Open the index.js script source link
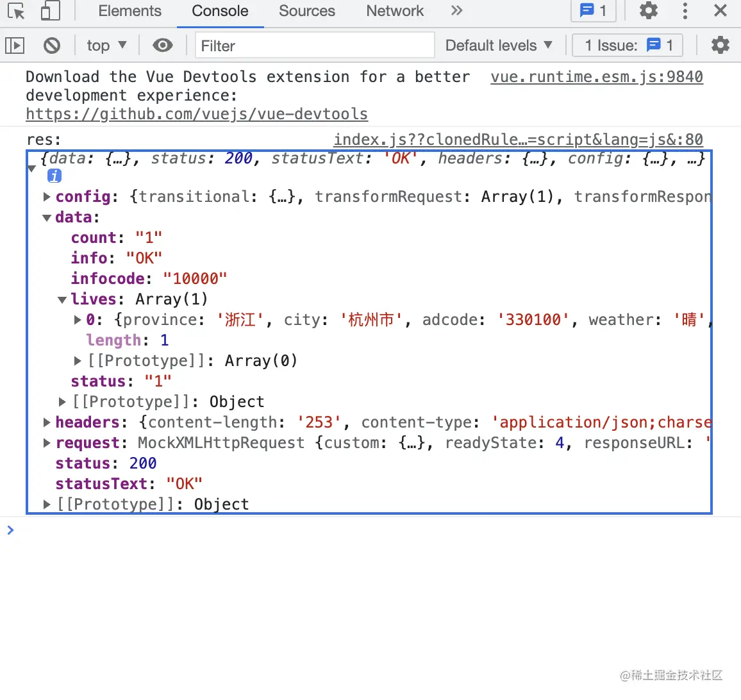 pos(519,140)
